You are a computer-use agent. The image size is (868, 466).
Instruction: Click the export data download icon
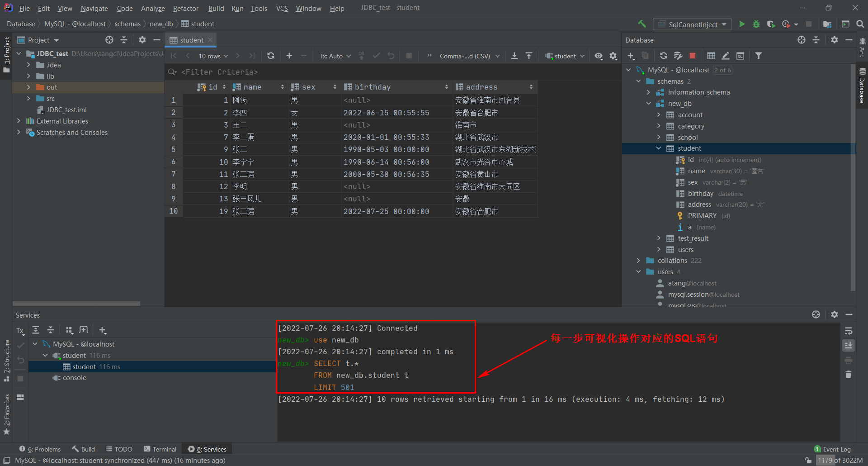click(x=514, y=56)
